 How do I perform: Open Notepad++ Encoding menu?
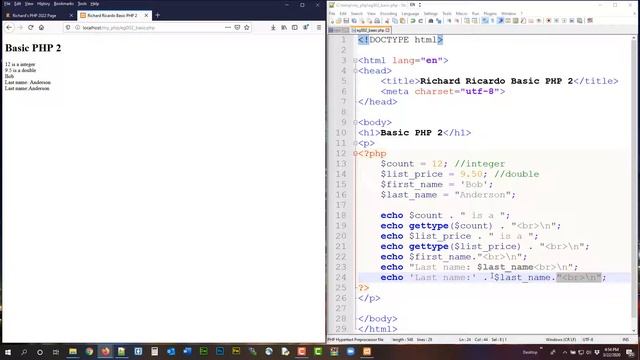click(388, 13)
